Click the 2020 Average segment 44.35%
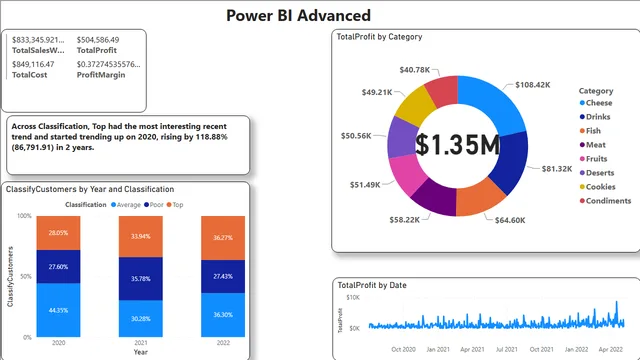 pyautogui.click(x=58, y=310)
